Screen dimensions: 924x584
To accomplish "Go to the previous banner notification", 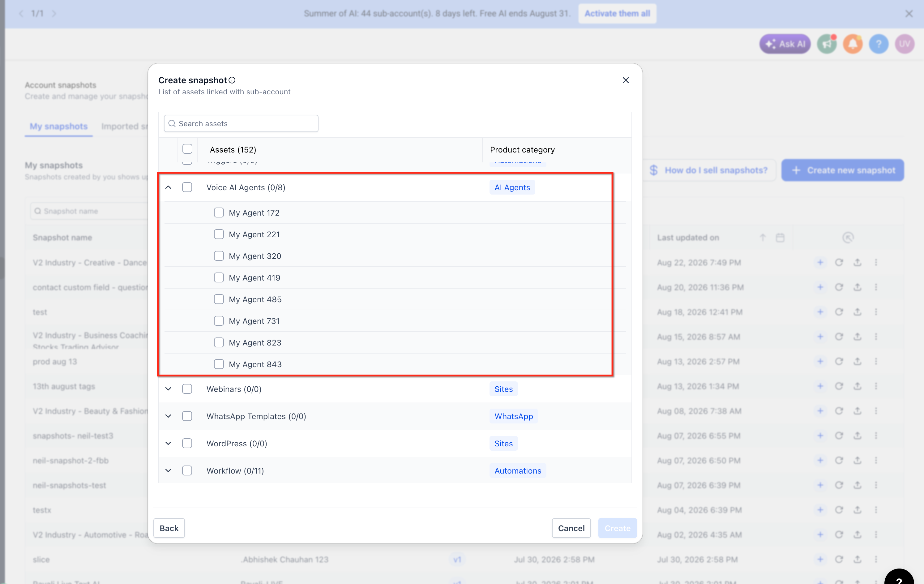I will coord(21,13).
